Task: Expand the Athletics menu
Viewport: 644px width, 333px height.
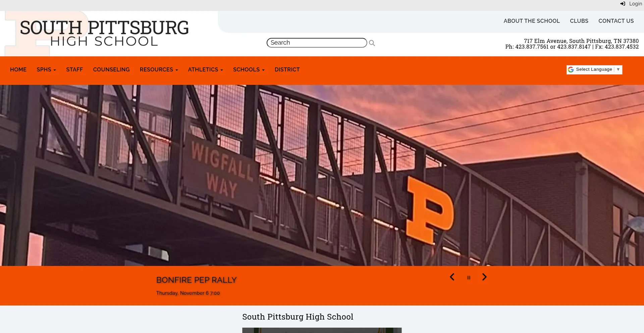Action: [205, 70]
